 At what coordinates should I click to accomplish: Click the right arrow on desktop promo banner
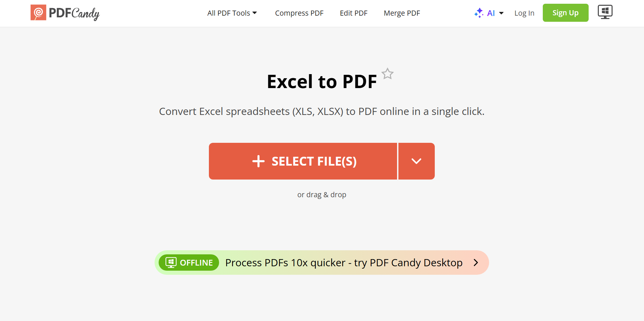[476, 263]
